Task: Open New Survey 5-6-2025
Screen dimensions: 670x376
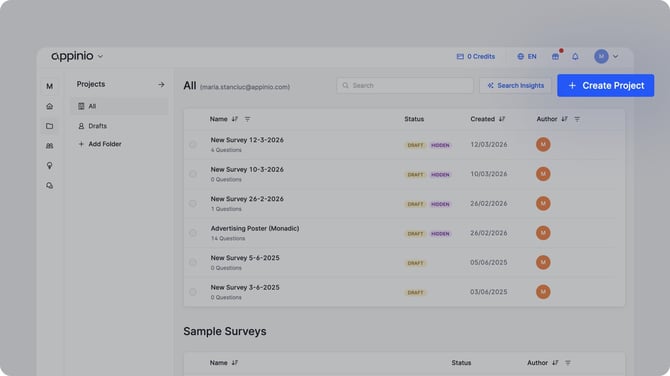Action: [x=245, y=258]
